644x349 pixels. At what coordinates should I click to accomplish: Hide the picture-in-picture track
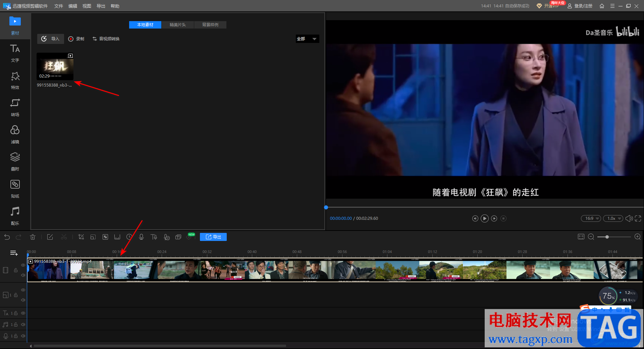[x=23, y=290]
